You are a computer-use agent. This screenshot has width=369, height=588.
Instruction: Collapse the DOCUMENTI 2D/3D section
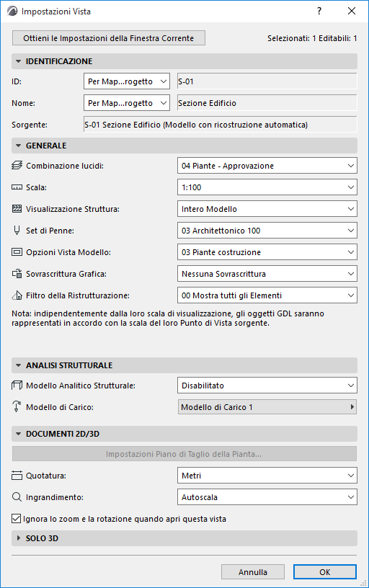[x=184, y=434]
